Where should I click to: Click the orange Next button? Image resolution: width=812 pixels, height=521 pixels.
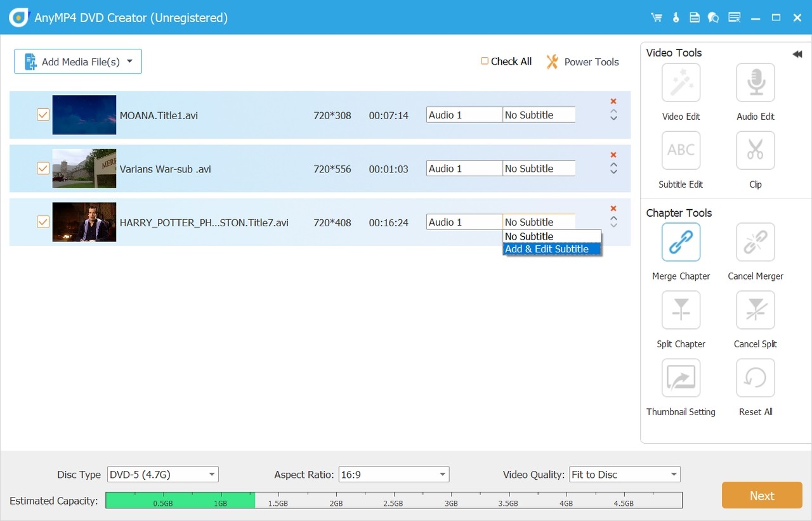tap(762, 495)
